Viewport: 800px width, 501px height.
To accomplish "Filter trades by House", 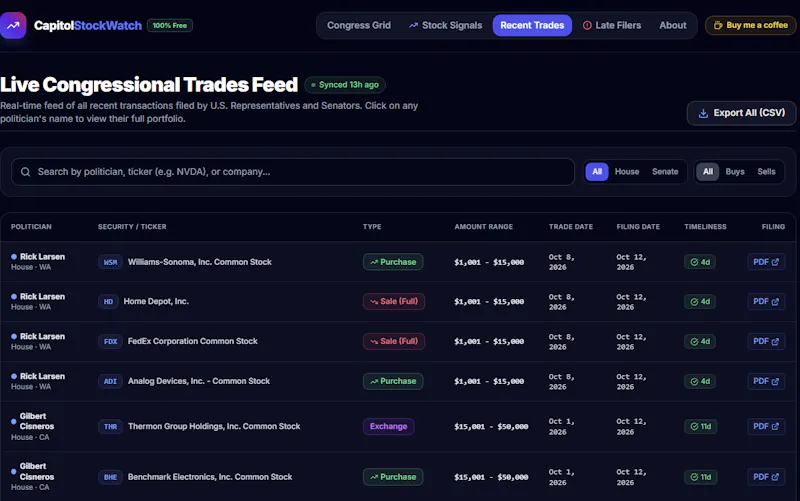I will coord(627,172).
